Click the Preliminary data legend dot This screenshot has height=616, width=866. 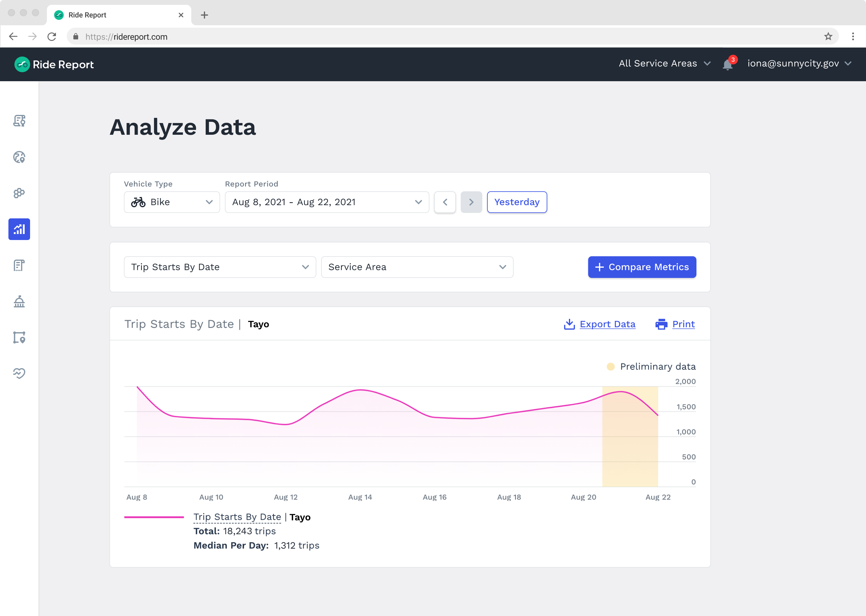click(x=611, y=366)
